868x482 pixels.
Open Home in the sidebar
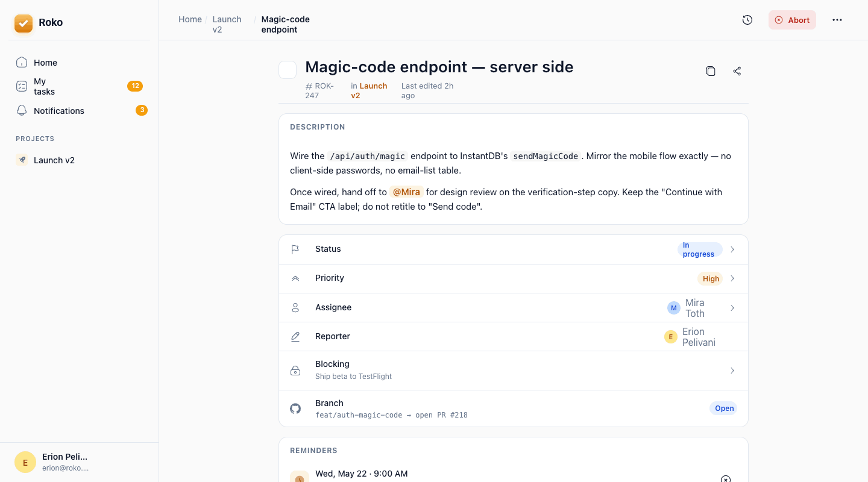click(x=80, y=63)
